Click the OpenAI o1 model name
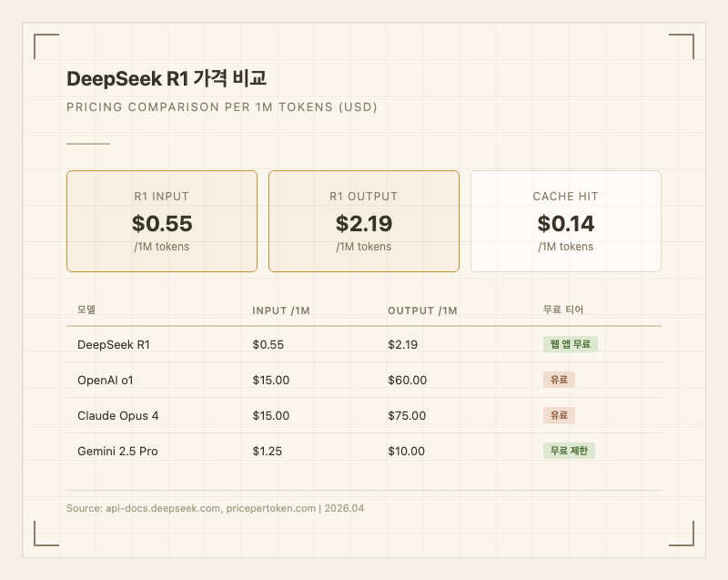The width and height of the screenshot is (728, 580). pos(106,380)
